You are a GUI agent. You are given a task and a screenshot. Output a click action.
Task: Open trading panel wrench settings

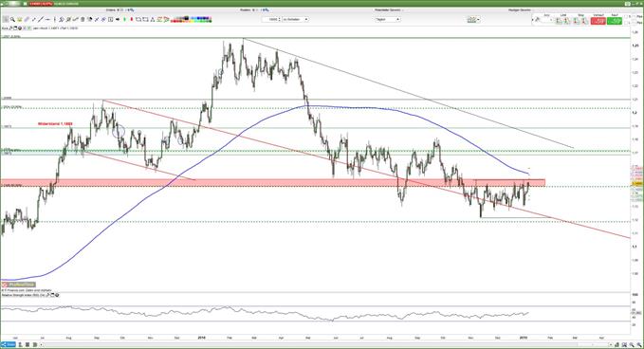point(537,19)
